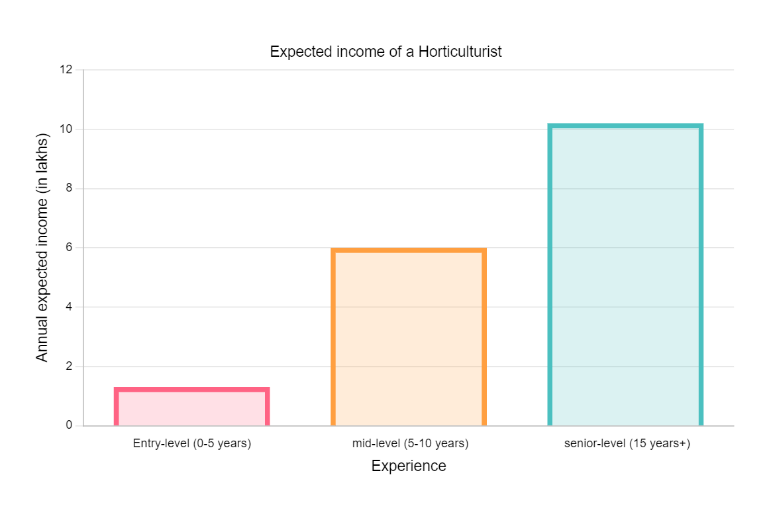Click the orange mid-level bar
Viewport: 769px width, 510px height.
pyautogui.click(x=409, y=337)
